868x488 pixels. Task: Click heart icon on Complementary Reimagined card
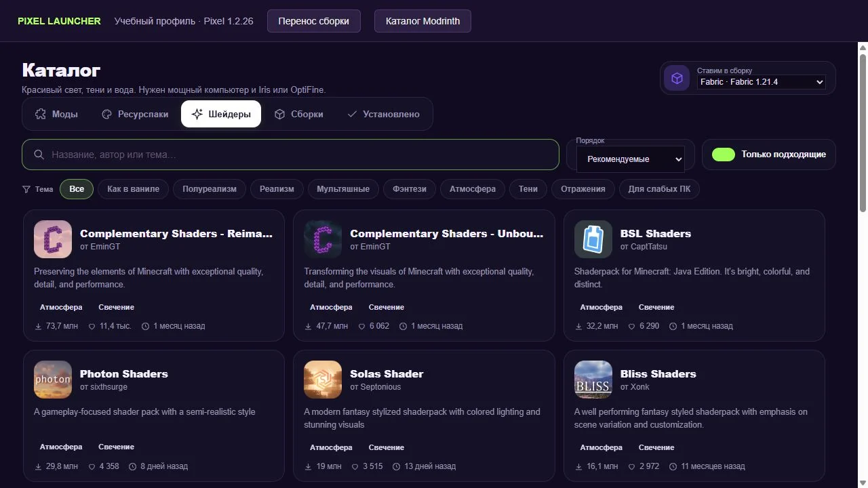(92, 326)
